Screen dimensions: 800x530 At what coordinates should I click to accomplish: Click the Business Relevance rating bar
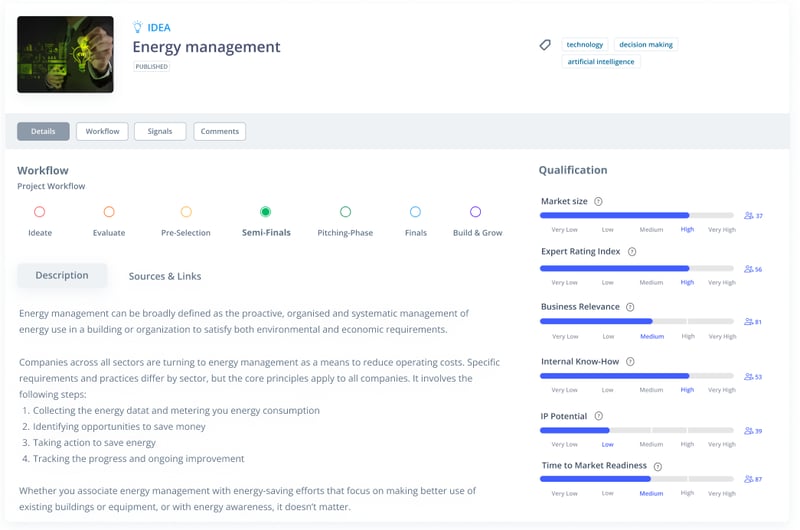(637, 321)
